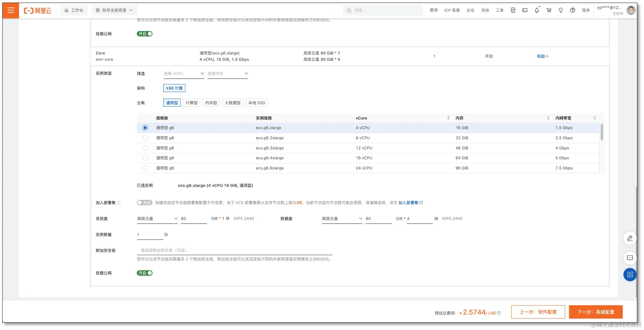Click the top search box

pyautogui.click(x=383, y=10)
